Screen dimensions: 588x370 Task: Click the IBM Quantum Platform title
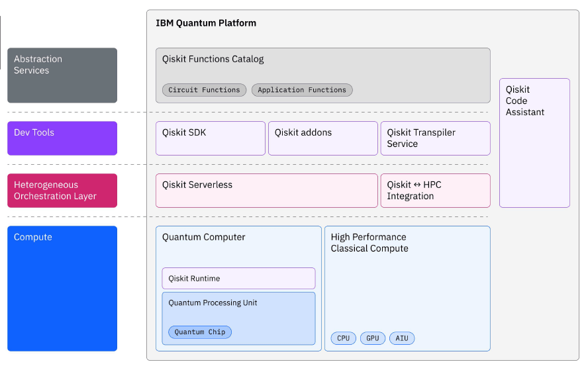point(206,23)
